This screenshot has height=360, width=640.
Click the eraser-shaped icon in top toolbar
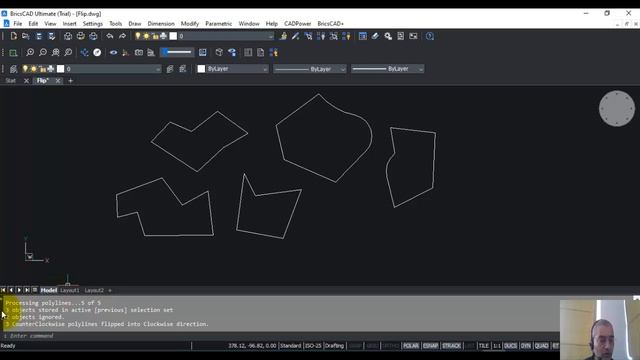(x=375, y=36)
